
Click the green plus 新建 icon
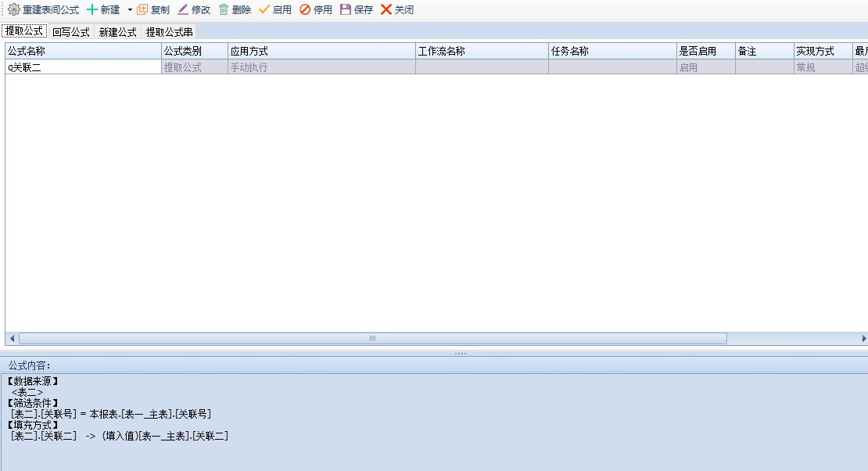92,10
